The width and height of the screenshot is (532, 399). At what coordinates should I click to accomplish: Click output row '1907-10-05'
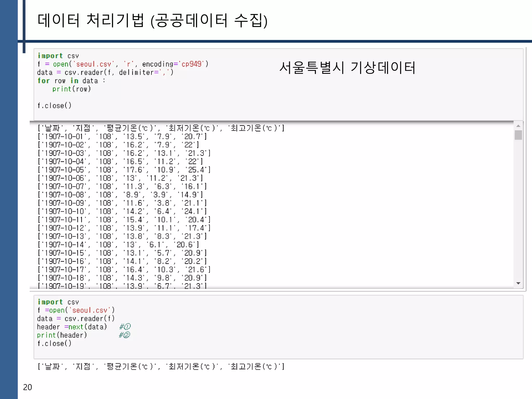124,170
